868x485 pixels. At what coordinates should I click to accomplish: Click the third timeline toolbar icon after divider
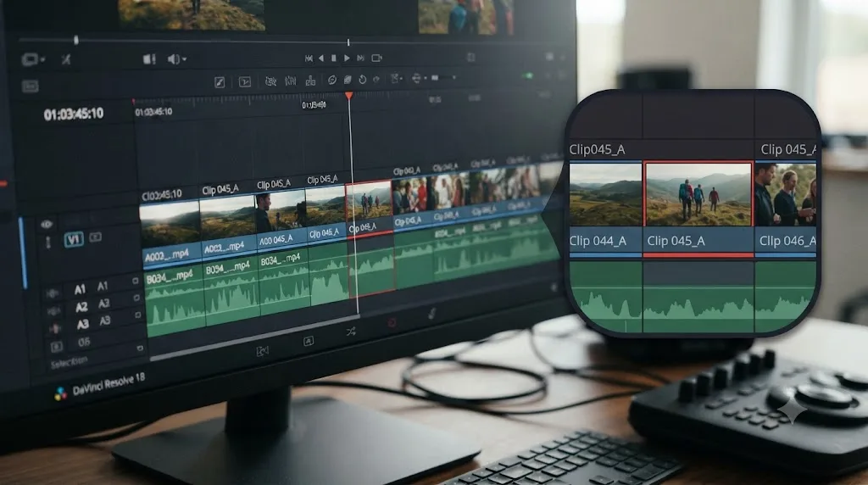pyautogui.click(x=270, y=81)
